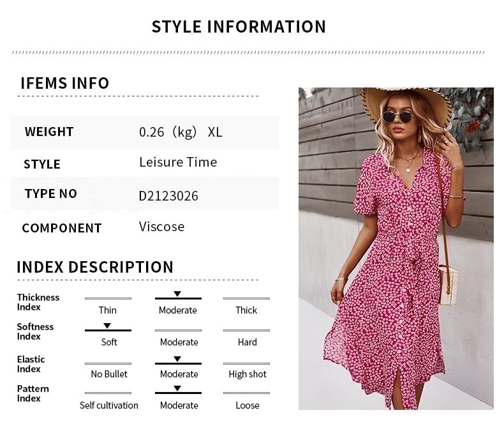Click the Leisure Time style value

point(178,162)
